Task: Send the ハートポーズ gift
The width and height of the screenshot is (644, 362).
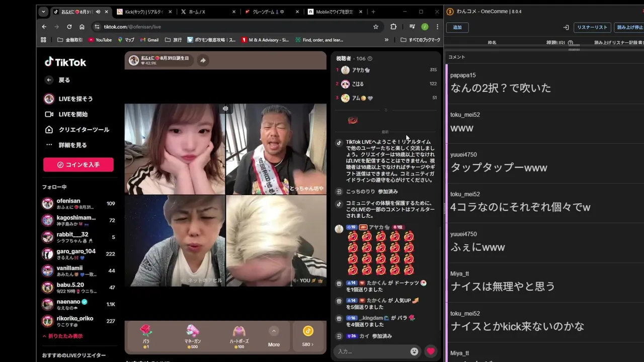Action: coord(239,336)
